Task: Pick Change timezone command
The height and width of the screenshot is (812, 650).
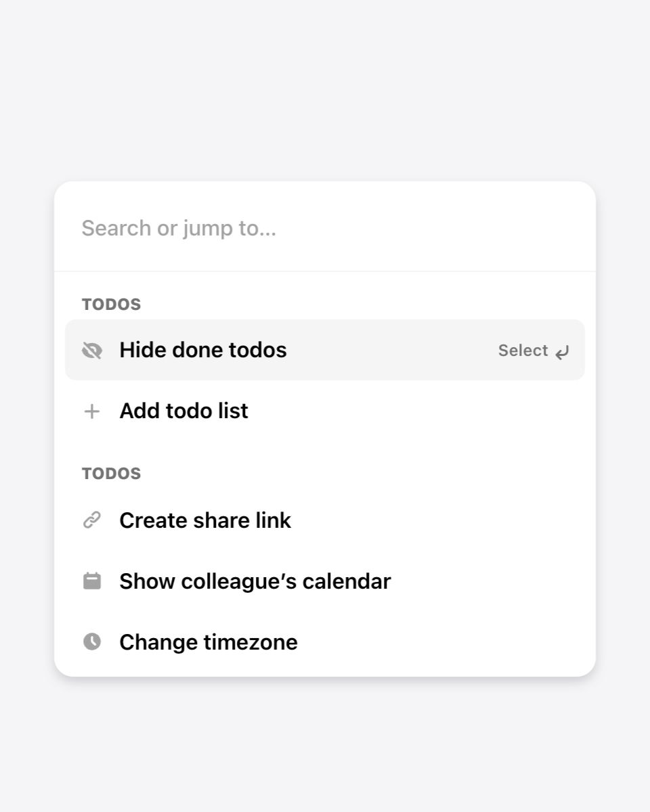Action: 325,642
